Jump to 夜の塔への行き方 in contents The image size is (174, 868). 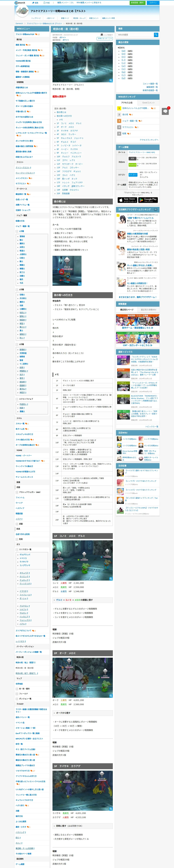[64, 116]
